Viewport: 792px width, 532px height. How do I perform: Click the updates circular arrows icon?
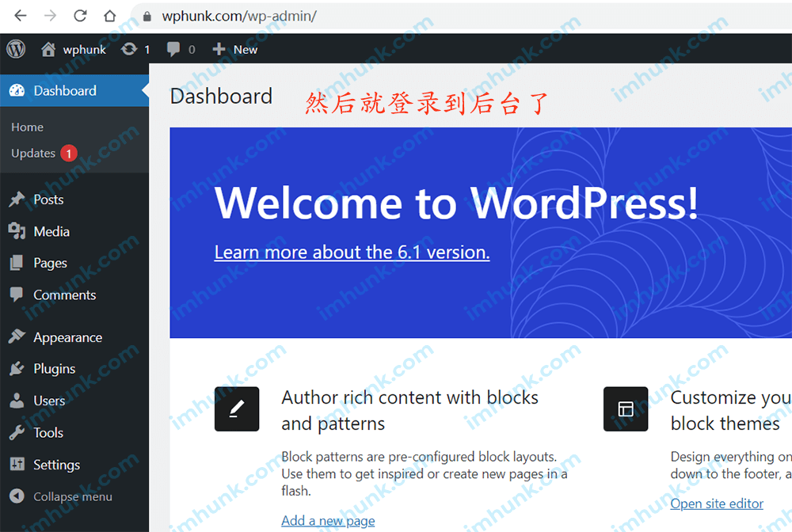129,49
